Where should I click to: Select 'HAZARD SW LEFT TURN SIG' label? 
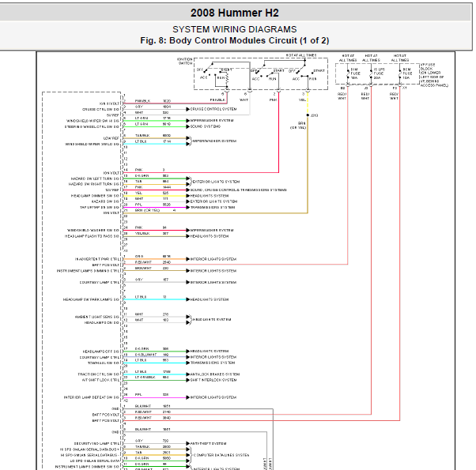click(95, 179)
